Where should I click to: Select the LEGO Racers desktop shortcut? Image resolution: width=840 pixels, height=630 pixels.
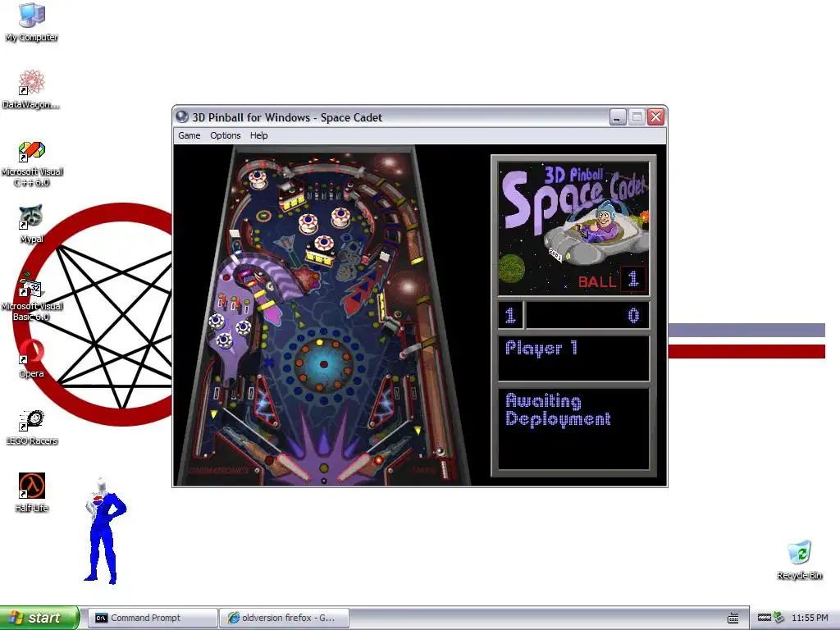[x=32, y=426]
